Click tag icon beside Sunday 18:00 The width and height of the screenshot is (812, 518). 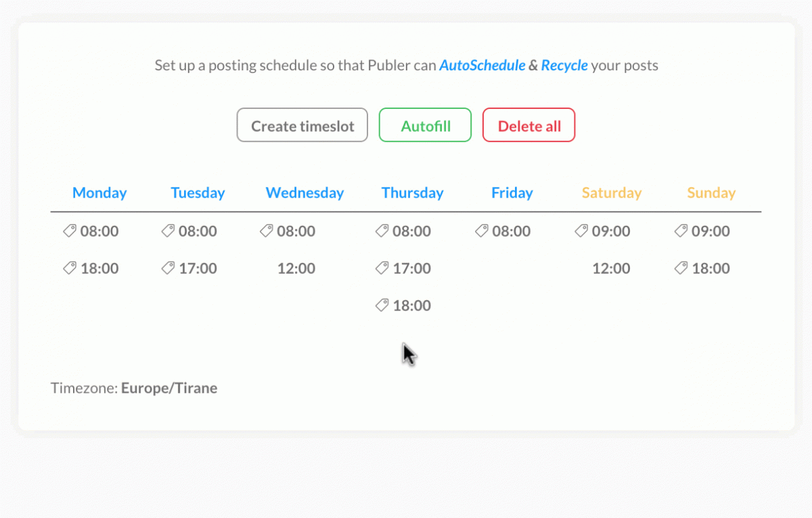click(x=681, y=268)
